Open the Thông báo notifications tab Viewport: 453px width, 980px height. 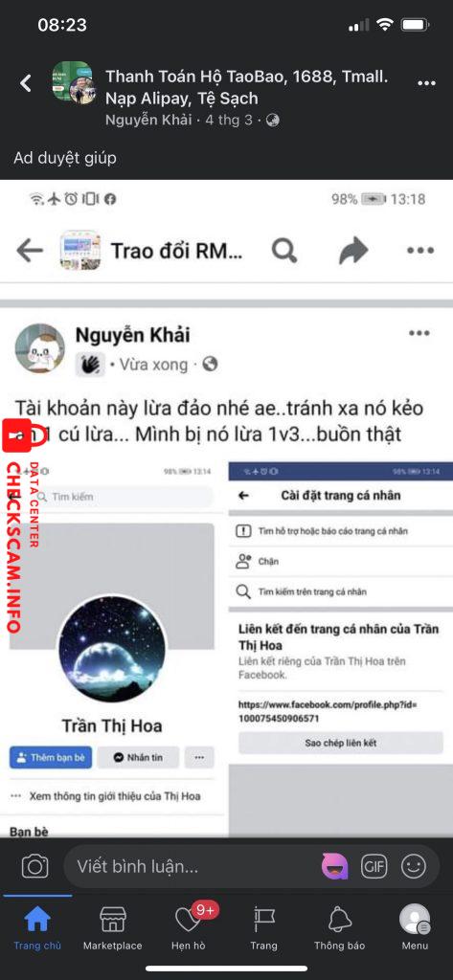(x=340, y=928)
